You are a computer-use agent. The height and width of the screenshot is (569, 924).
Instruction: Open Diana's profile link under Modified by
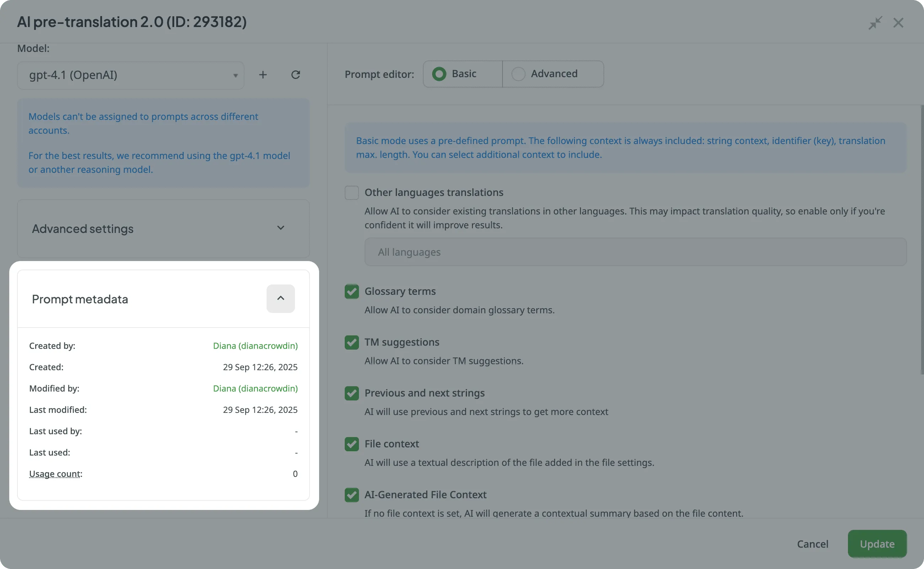click(255, 388)
